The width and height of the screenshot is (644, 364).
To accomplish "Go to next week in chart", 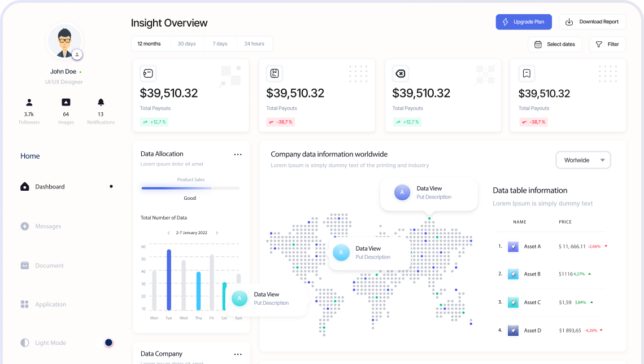I will [x=217, y=233].
